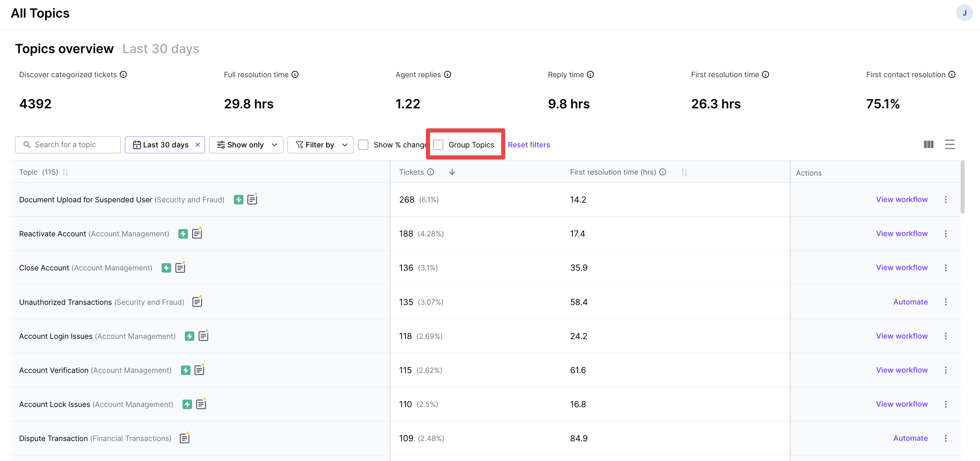Viewport: 980px width, 461px height.
Task: Enable the Show % change checkbox
Action: click(x=363, y=145)
